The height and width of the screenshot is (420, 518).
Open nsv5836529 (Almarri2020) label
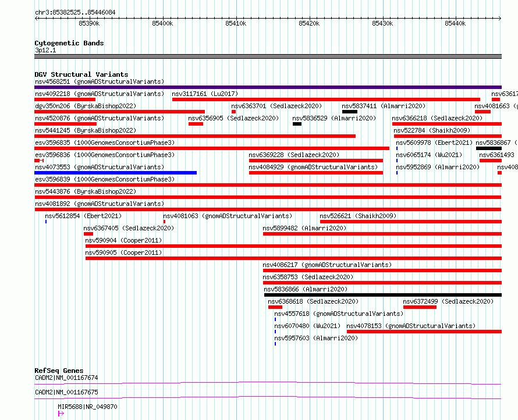(x=334, y=118)
